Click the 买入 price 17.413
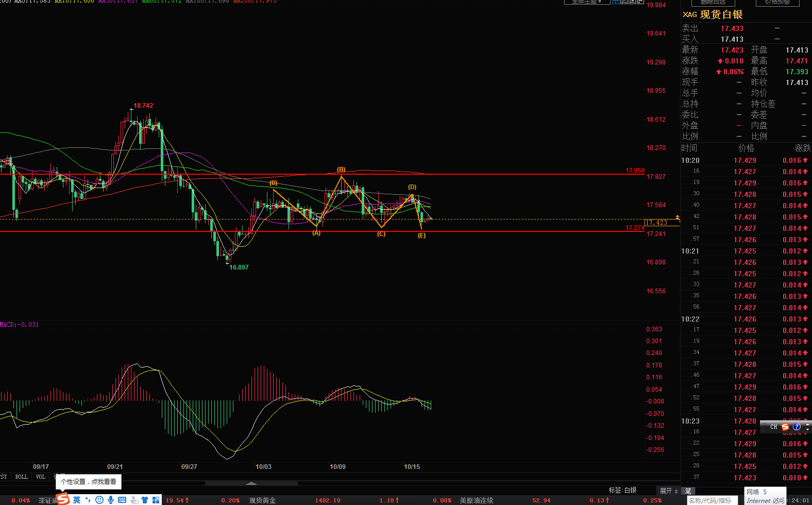 pyautogui.click(x=732, y=39)
